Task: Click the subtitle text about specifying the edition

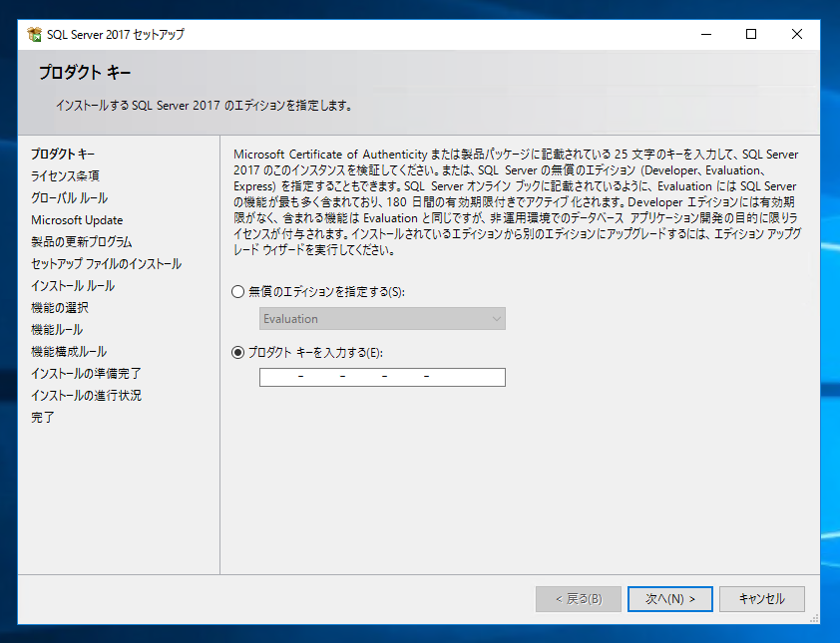Action: (x=205, y=106)
